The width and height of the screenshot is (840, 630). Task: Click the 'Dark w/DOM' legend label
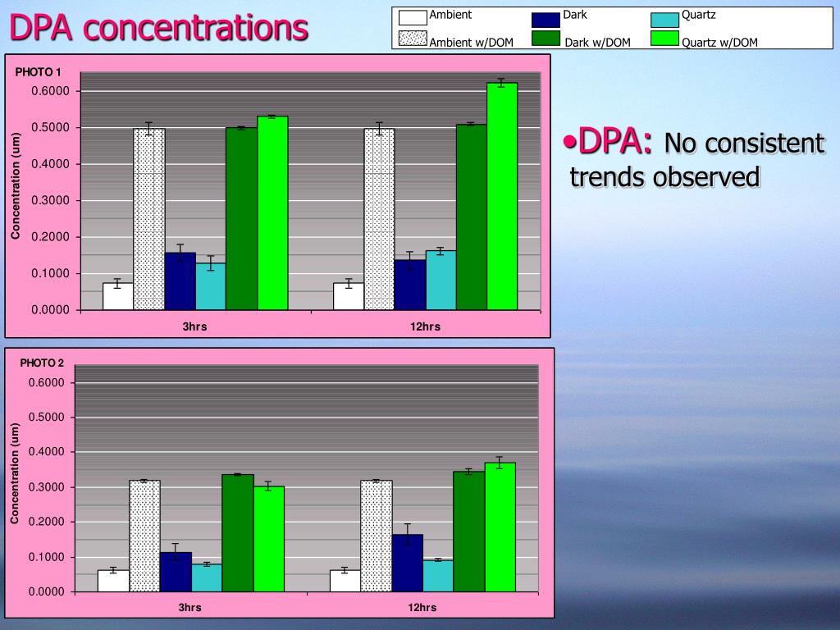point(597,42)
